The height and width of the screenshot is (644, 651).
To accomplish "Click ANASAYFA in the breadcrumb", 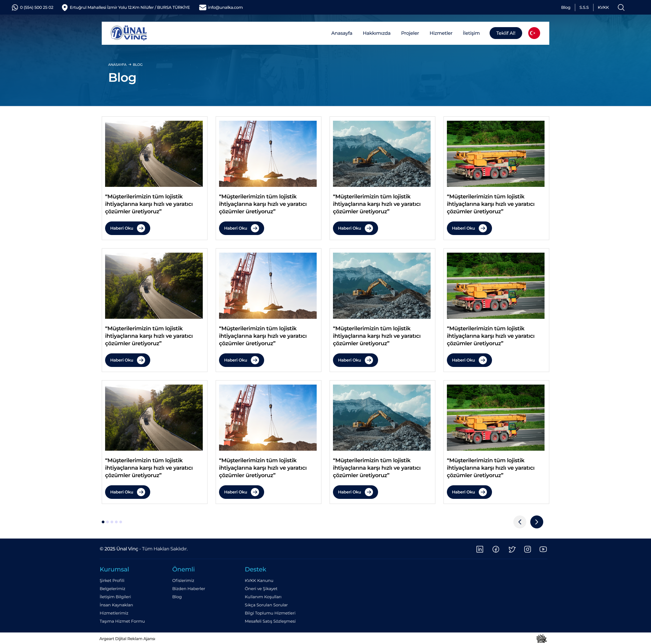I will click(x=117, y=64).
